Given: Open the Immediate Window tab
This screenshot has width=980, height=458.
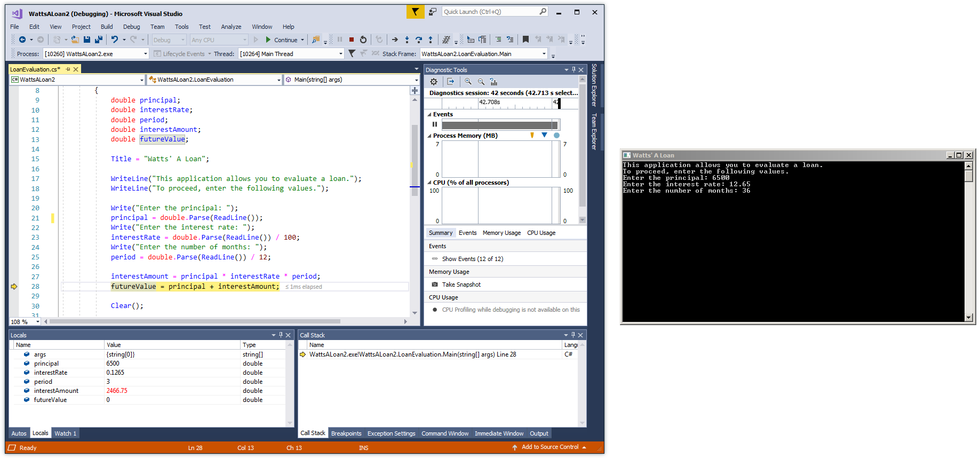Looking at the screenshot, I should (499, 433).
